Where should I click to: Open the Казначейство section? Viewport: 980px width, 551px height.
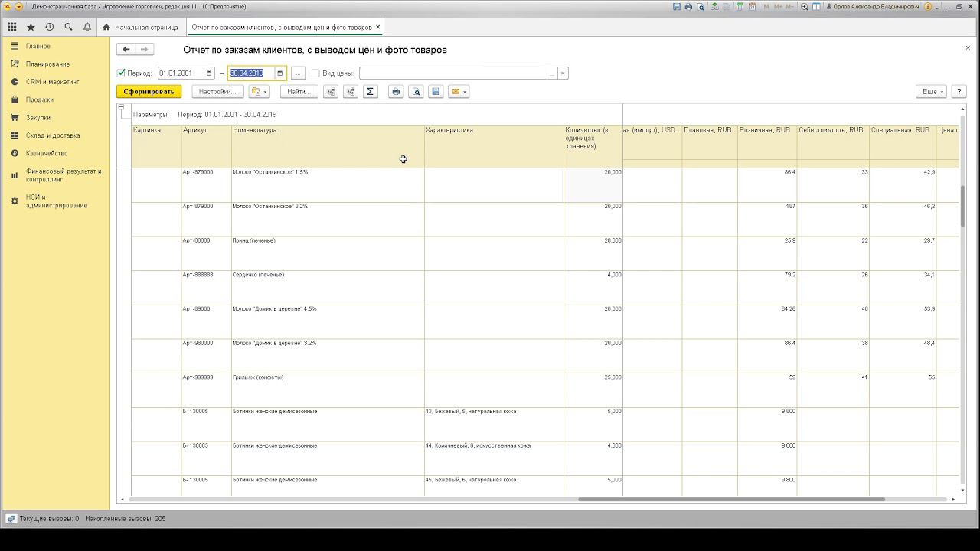pyautogui.click(x=47, y=153)
